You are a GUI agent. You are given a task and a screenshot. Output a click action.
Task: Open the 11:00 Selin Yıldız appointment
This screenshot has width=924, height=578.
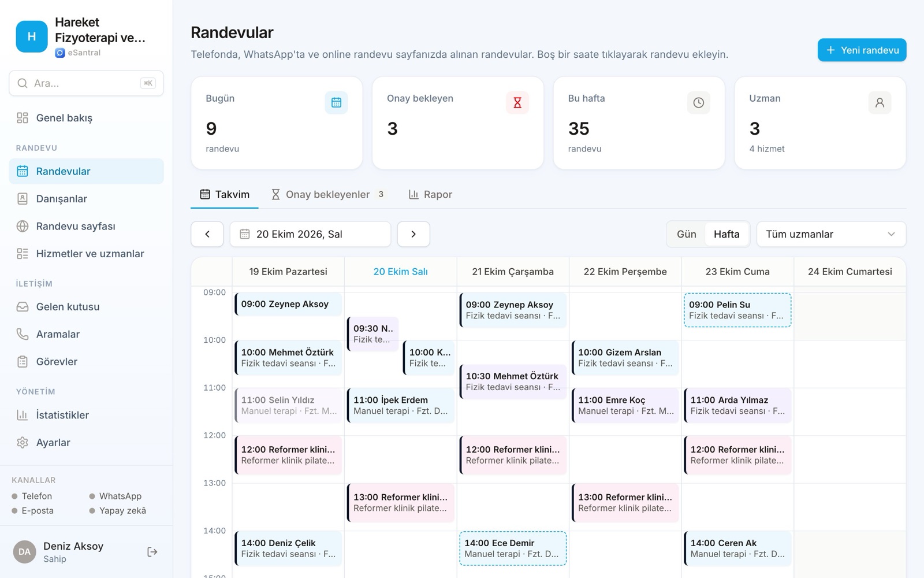point(288,405)
